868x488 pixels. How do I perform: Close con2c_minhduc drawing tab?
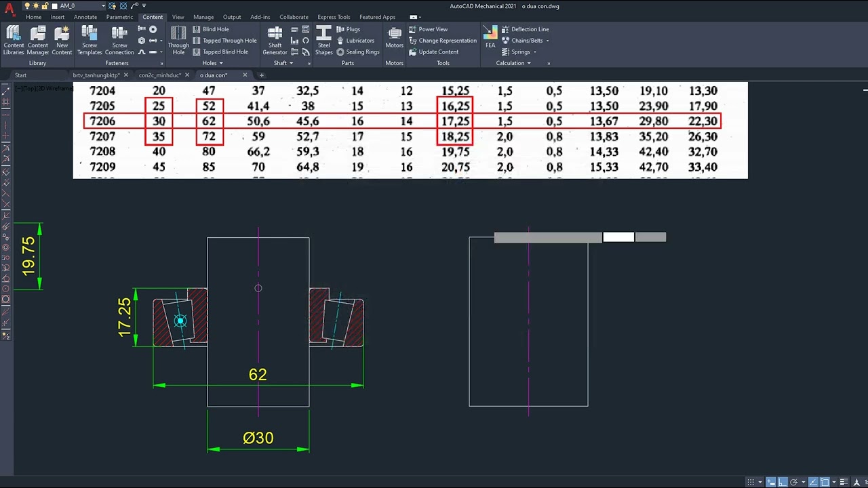[188, 75]
